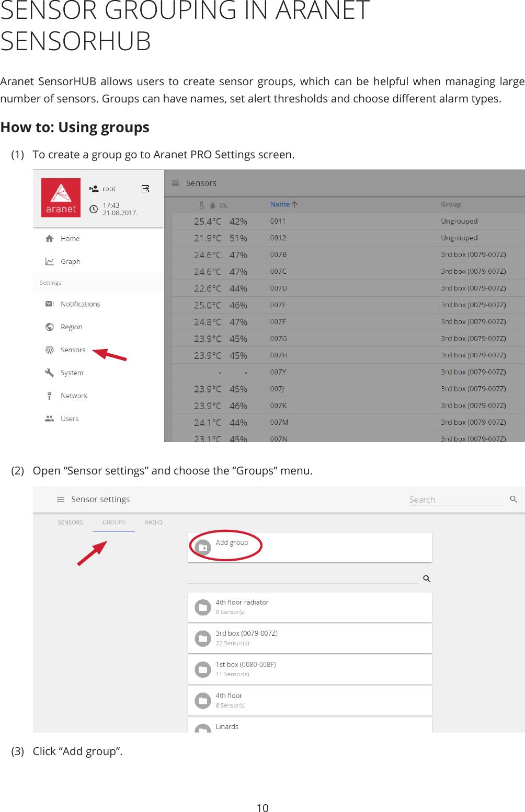This screenshot has height=812, width=525.
Task: Click folder icon of 4th floor radiator
Action: point(203,607)
